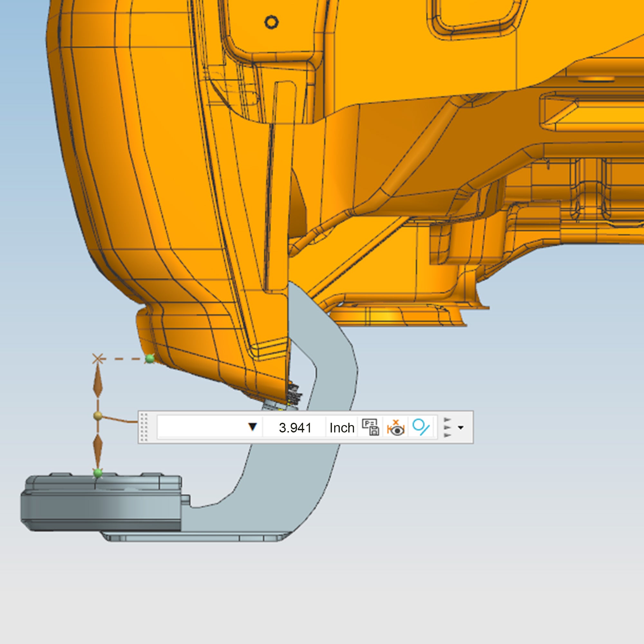
Task: Toggle the eye visibility icon with X
Action: [396, 427]
